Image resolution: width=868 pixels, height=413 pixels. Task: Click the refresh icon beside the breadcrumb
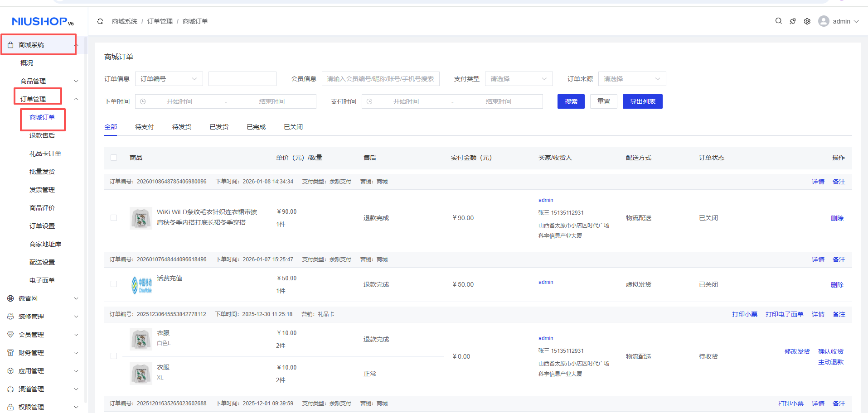pyautogui.click(x=100, y=21)
